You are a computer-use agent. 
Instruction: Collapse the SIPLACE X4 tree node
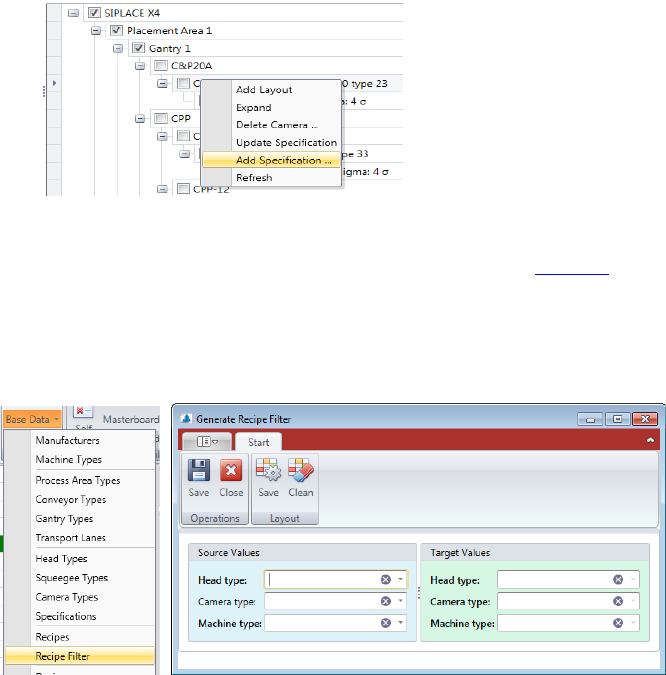click(x=73, y=13)
